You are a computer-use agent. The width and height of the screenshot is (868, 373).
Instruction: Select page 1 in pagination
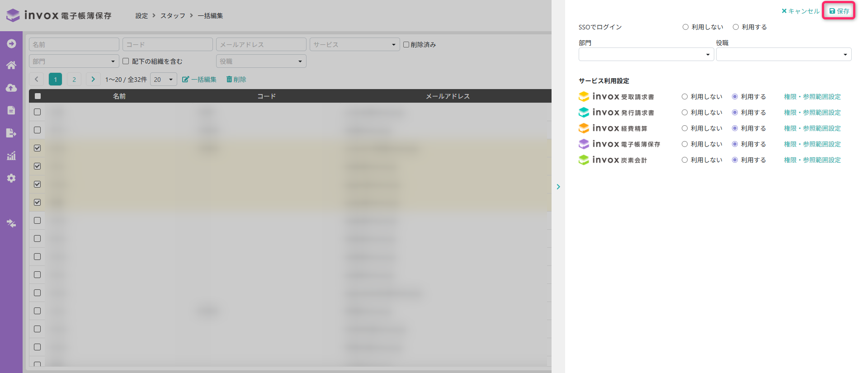pos(56,80)
